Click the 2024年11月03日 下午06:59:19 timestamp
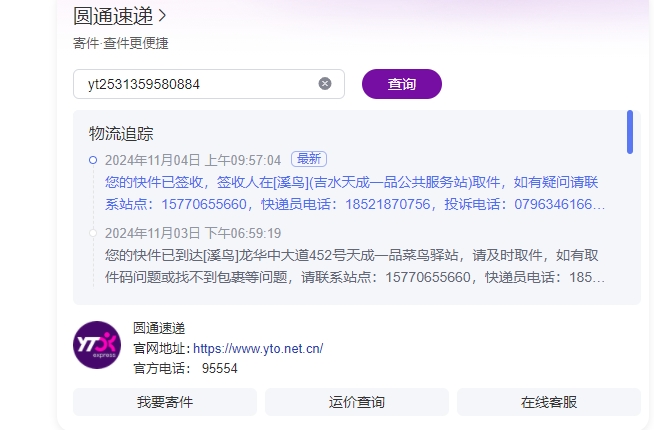 coord(193,233)
